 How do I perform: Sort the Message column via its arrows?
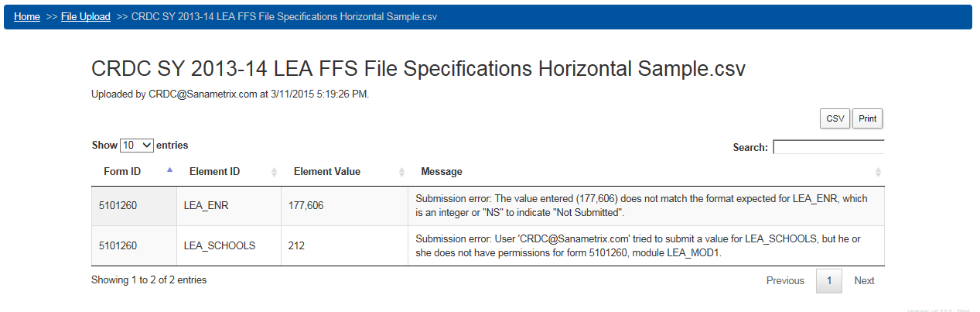(878, 172)
